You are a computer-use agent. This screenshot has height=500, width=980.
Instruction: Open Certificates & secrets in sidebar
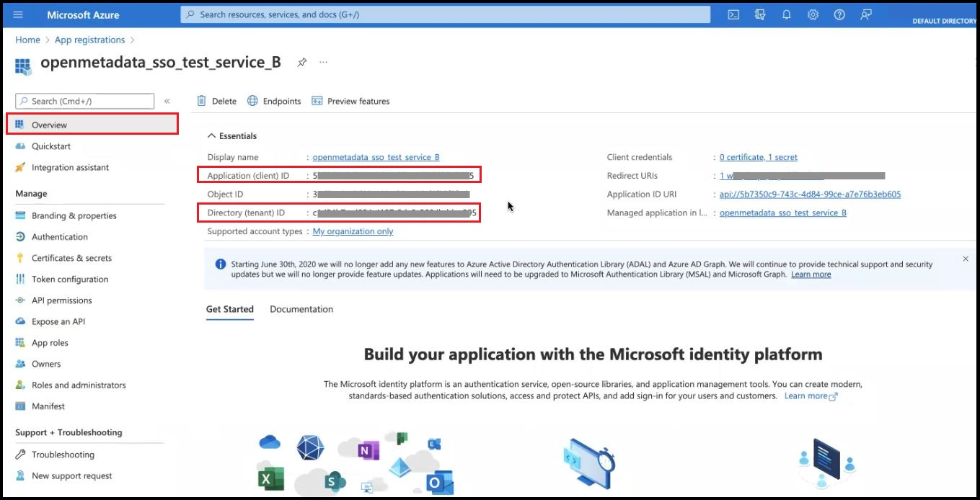coord(71,258)
